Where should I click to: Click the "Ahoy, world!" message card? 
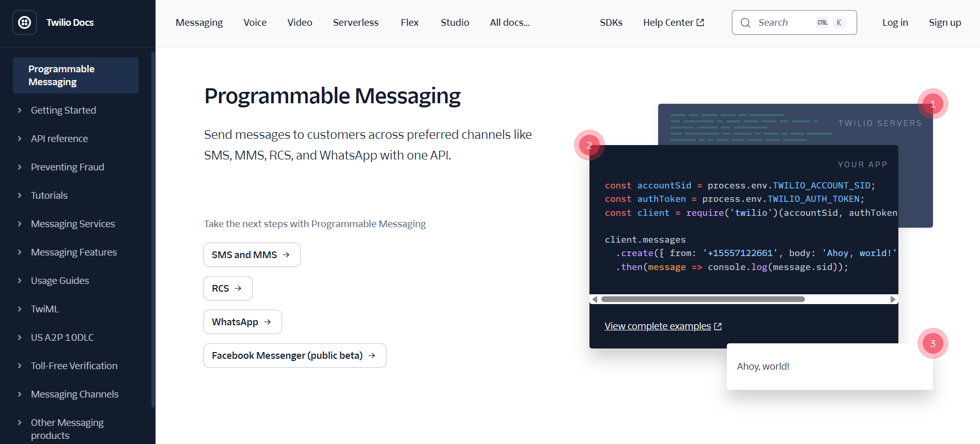[830, 367]
